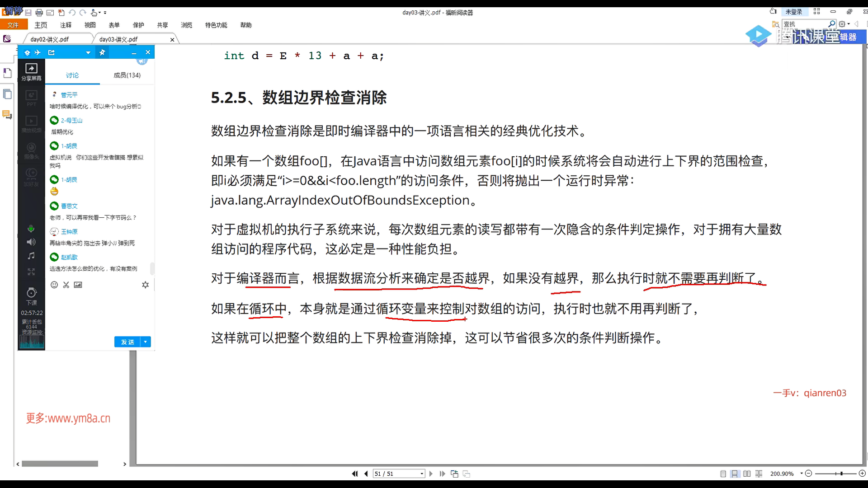Open chat settings gear icon
The image size is (868, 488).
pyautogui.click(x=145, y=285)
